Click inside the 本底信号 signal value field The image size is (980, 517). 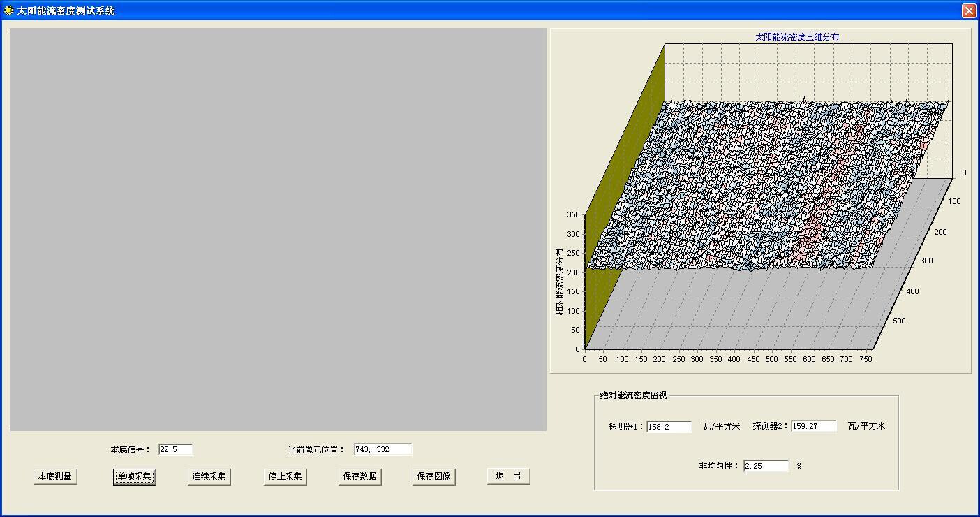175,449
